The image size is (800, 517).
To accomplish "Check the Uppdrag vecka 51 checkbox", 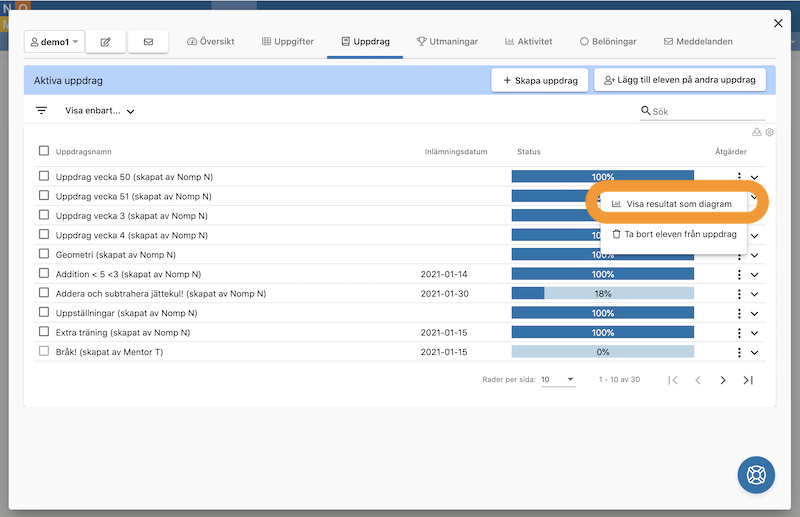I will (44, 195).
